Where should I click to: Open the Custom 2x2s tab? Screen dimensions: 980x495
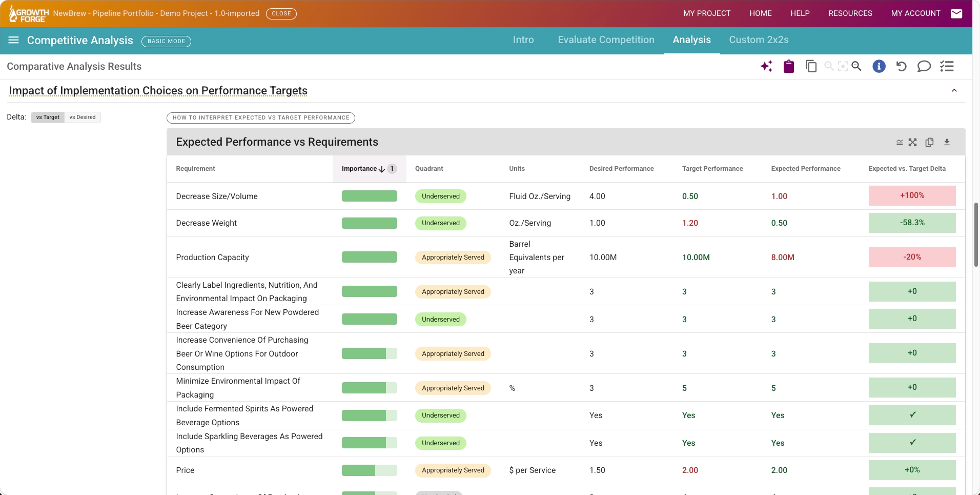(x=759, y=40)
